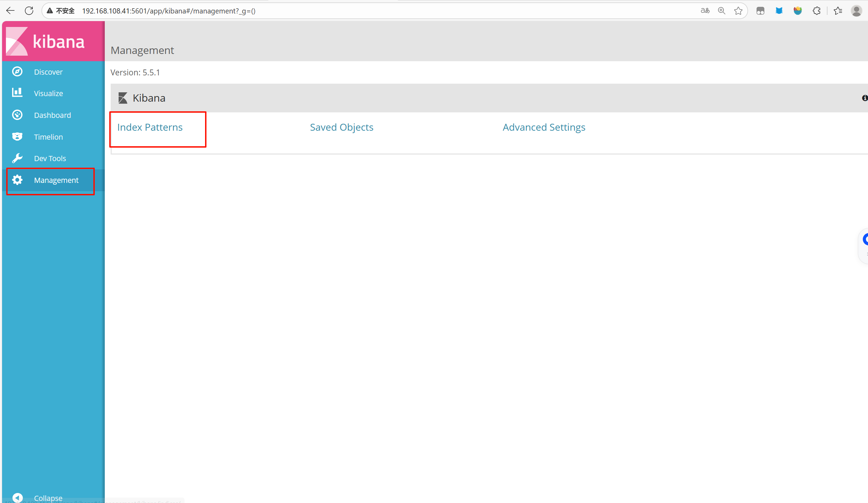This screenshot has width=868, height=503.
Task: Open the favorites list icon
Action: 838,11
